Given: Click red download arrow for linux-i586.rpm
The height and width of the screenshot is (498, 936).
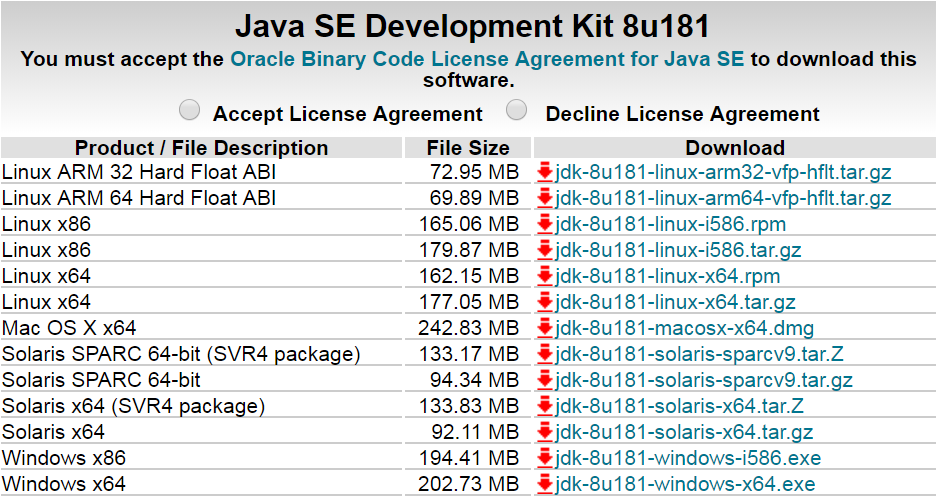Looking at the screenshot, I should click(544, 225).
